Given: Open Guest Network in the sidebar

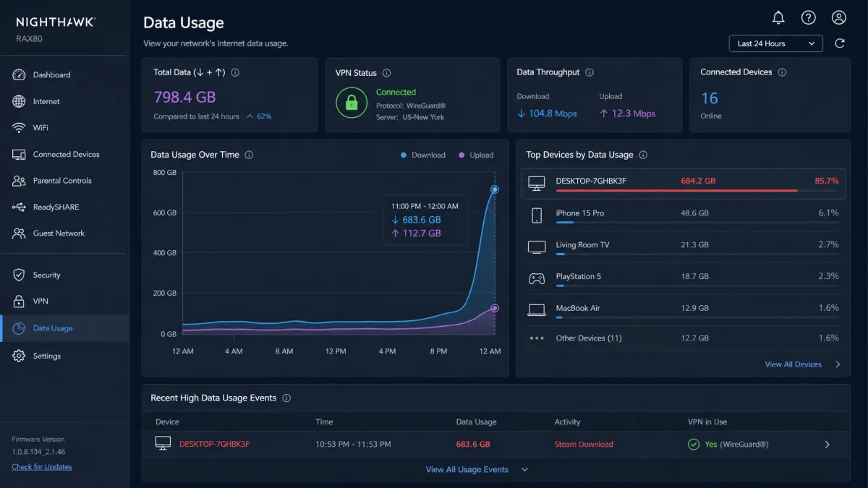Looking at the screenshot, I should pos(65,233).
